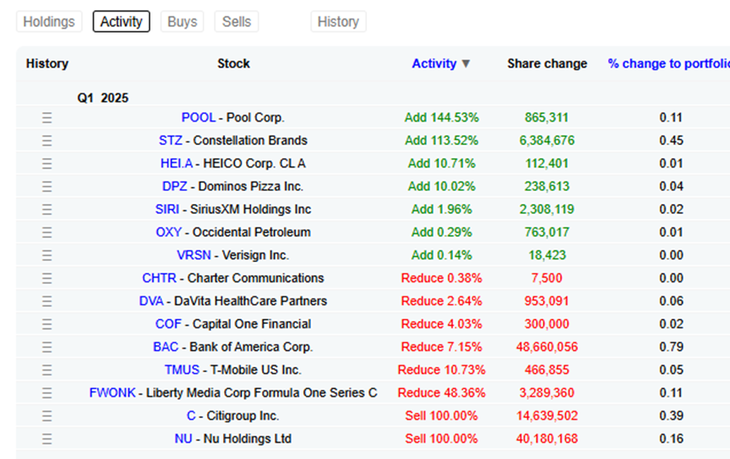The image size is (730, 459).
Task: Click history icon for Nu Holdings
Action: [x=46, y=439]
